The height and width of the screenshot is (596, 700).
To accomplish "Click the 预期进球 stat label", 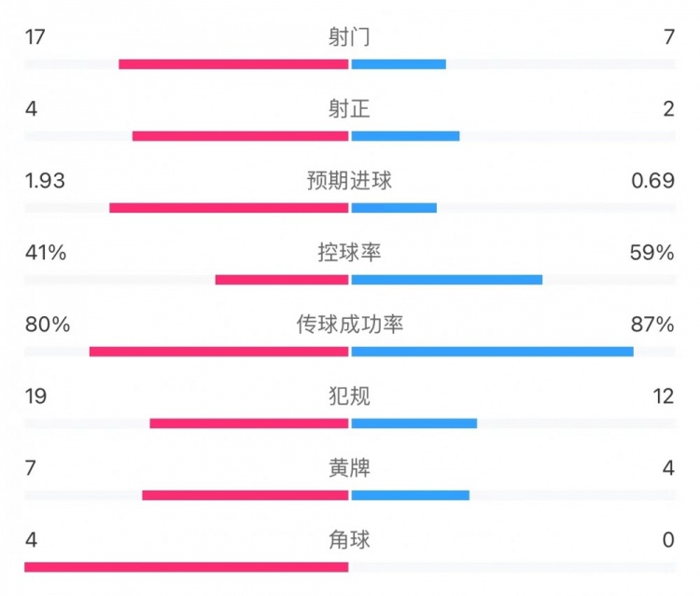I will click(350, 181).
